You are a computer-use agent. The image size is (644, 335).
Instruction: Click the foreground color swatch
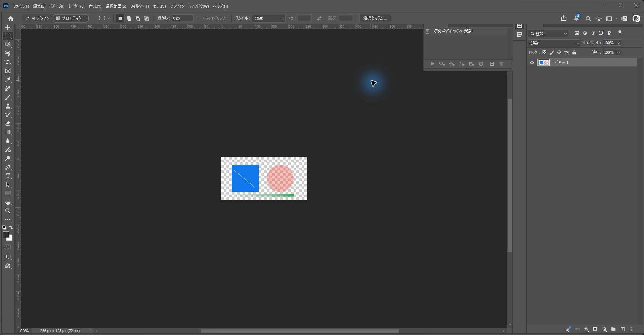click(6, 235)
